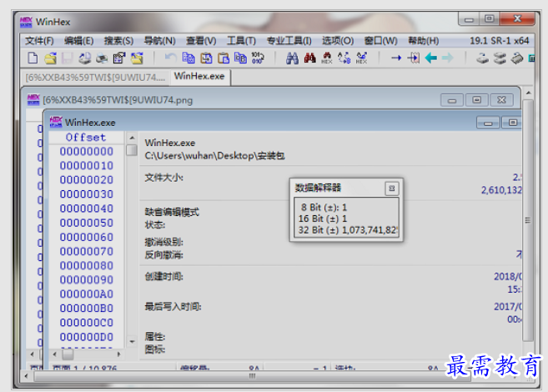
Task: Select offset row 000000A0
Action: [x=86, y=294]
